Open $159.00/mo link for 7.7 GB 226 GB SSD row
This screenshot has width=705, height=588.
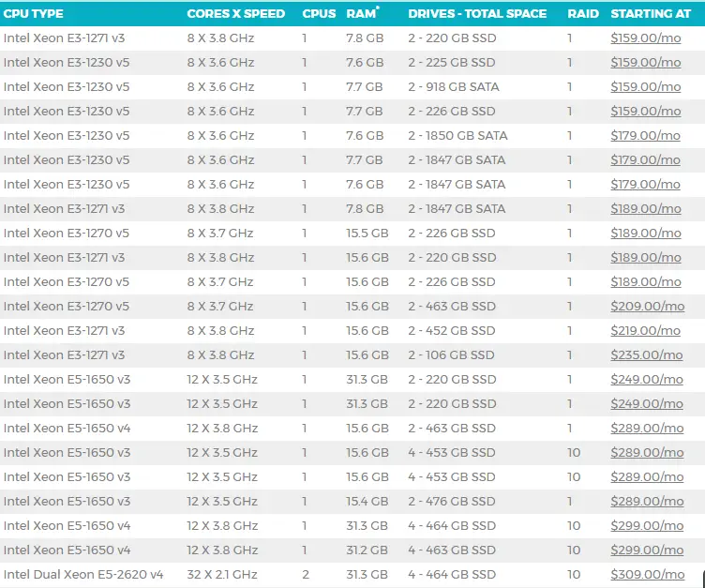(x=646, y=111)
